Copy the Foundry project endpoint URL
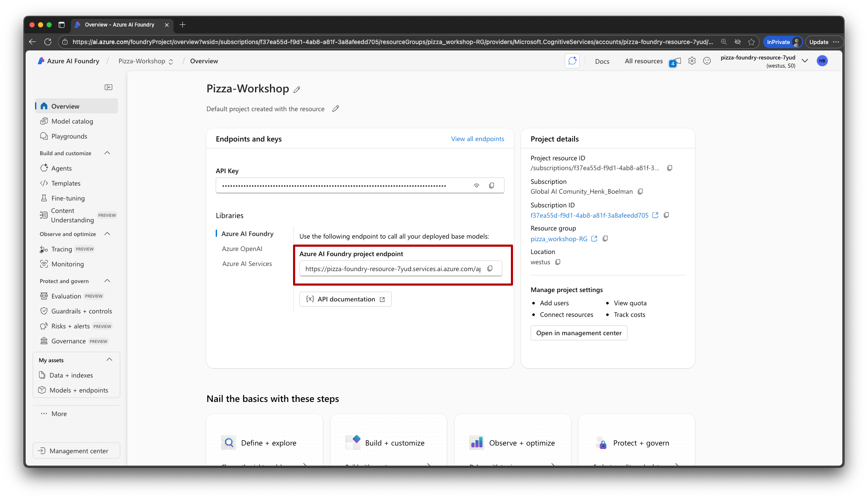The width and height of the screenshot is (868, 499). pos(490,269)
